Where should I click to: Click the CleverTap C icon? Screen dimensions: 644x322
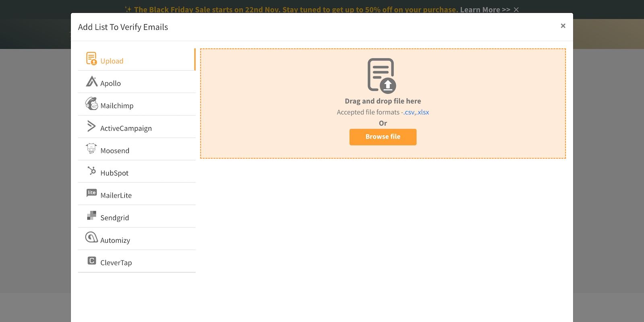coord(92,260)
